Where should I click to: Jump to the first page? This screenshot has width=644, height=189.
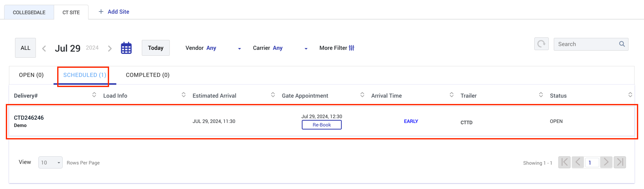(564, 162)
